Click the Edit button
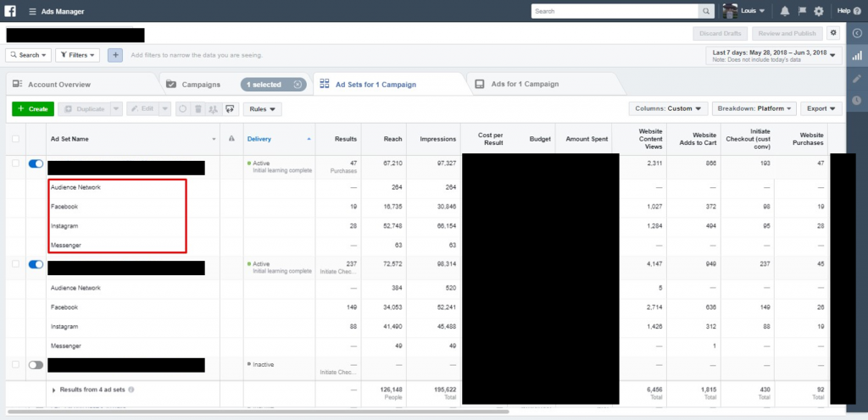Viewport: 868px width, 420px height. click(x=142, y=109)
